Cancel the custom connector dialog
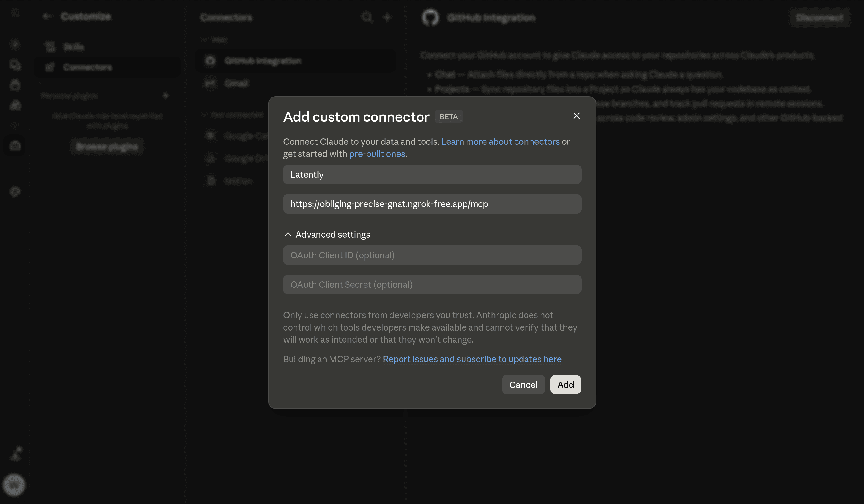This screenshot has width=864, height=504. click(523, 385)
